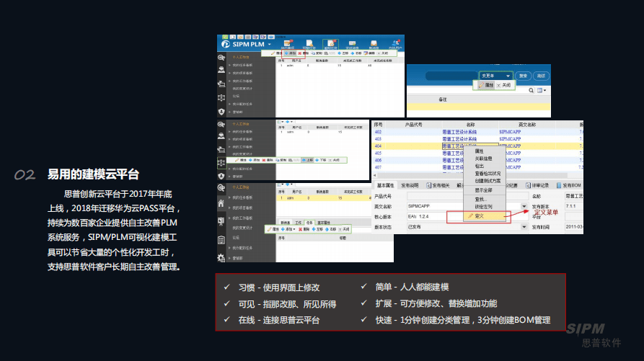Screen dimensions: 644x361
Task: Switch to the 发布说明 tab
Action: pyautogui.click(x=410, y=185)
